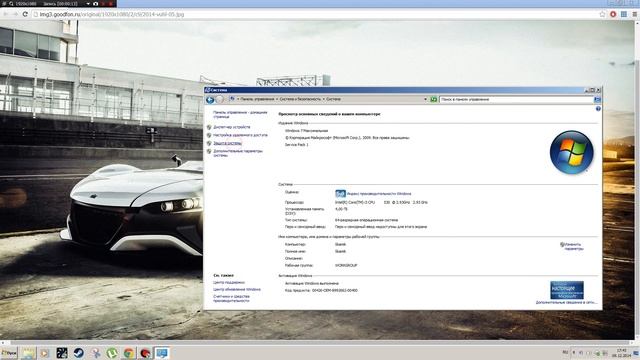Click the red recorder app taskbar icon
Screen dimensions: 640x360
click(145, 353)
